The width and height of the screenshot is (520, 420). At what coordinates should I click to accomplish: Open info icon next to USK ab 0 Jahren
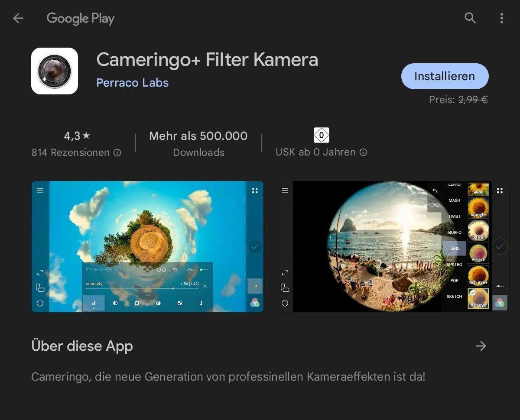(x=364, y=152)
